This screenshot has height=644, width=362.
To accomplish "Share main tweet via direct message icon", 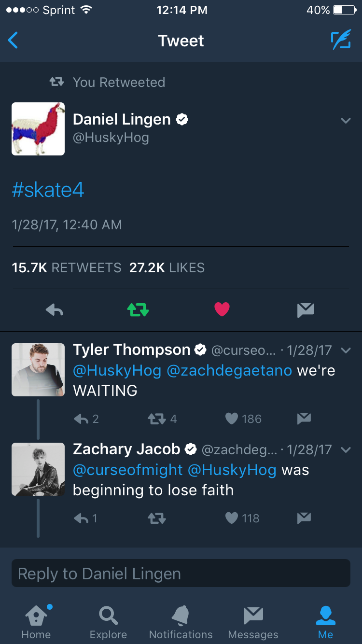I will click(x=306, y=310).
